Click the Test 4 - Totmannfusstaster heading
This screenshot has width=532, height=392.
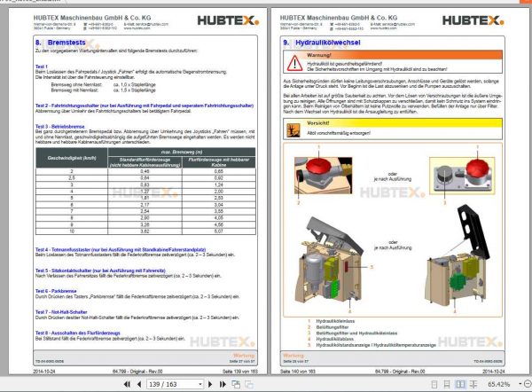(x=121, y=249)
